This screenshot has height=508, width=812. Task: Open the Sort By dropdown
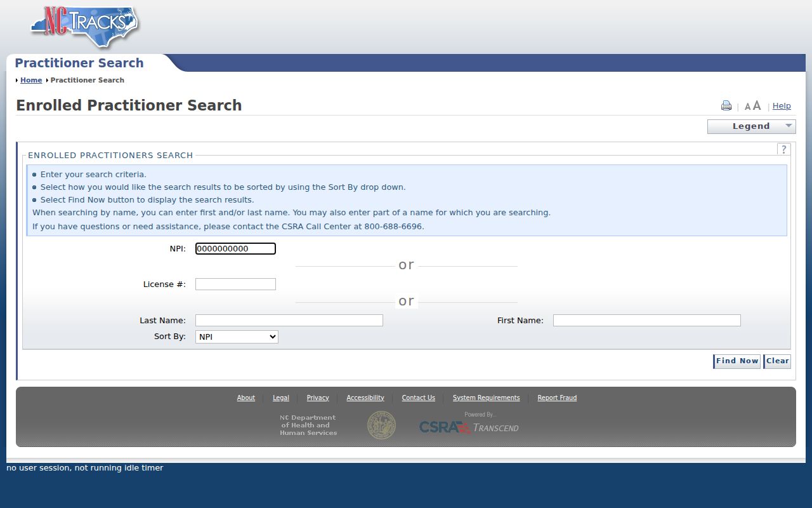click(237, 337)
